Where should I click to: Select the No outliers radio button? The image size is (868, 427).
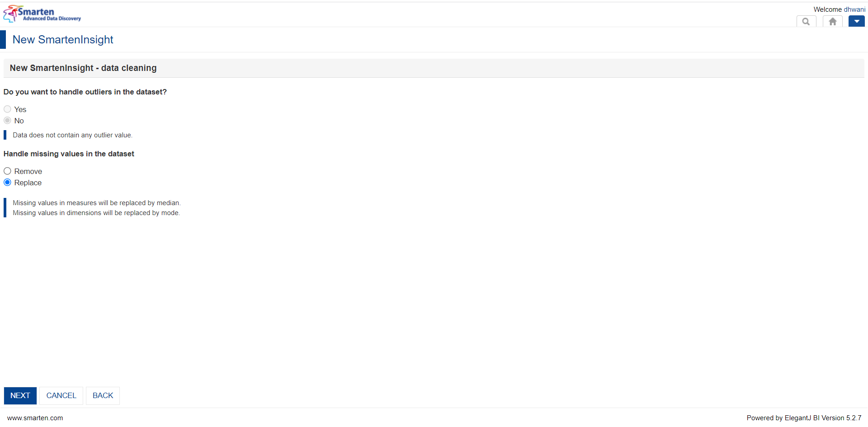click(x=7, y=120)
